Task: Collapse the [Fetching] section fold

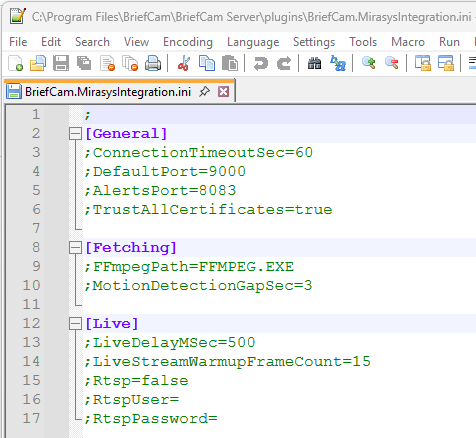Action: (75, 248)
